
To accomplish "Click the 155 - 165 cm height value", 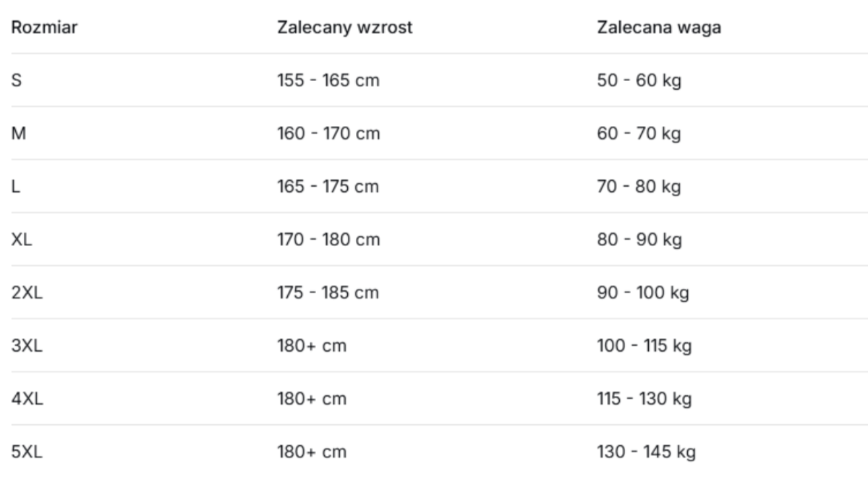I will tap(328, 80).
